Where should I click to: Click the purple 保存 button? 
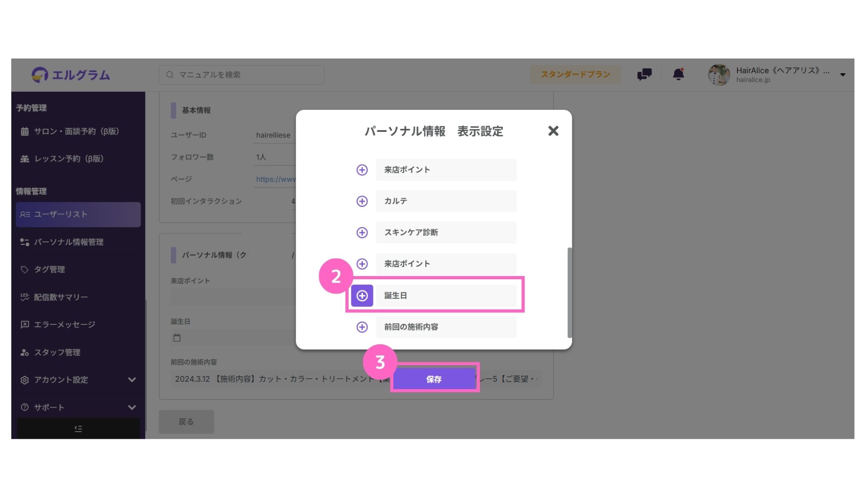click(434, 379)
